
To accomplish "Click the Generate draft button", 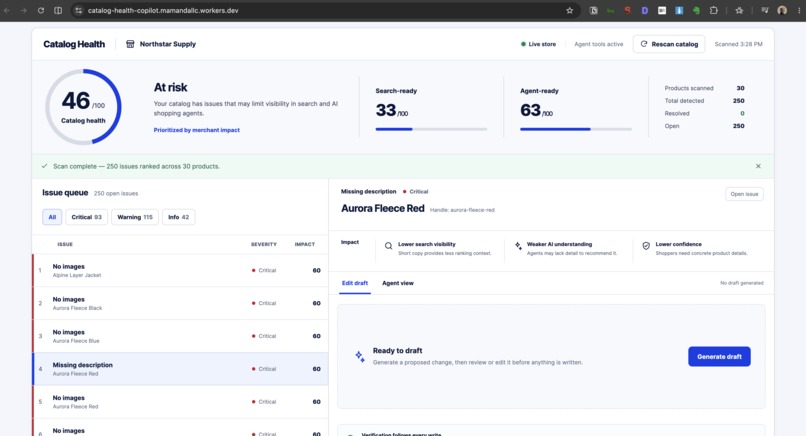I will (719, 356).
